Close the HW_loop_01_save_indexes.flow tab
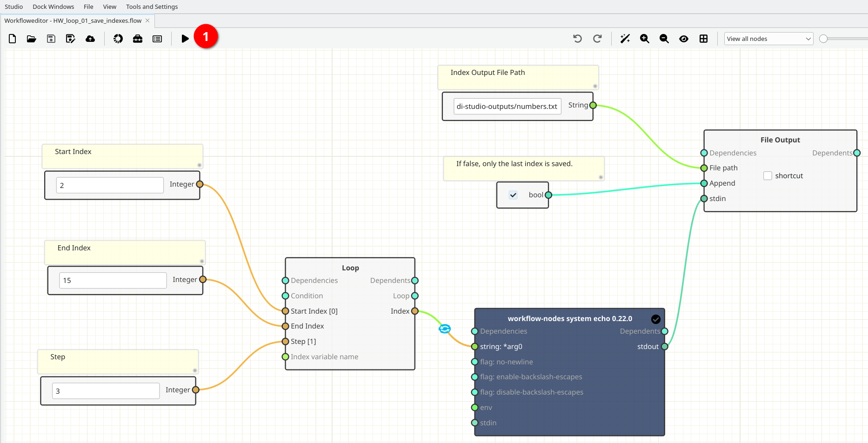The width and height of the screenshot is (868, 443). (x=147, y=20)
